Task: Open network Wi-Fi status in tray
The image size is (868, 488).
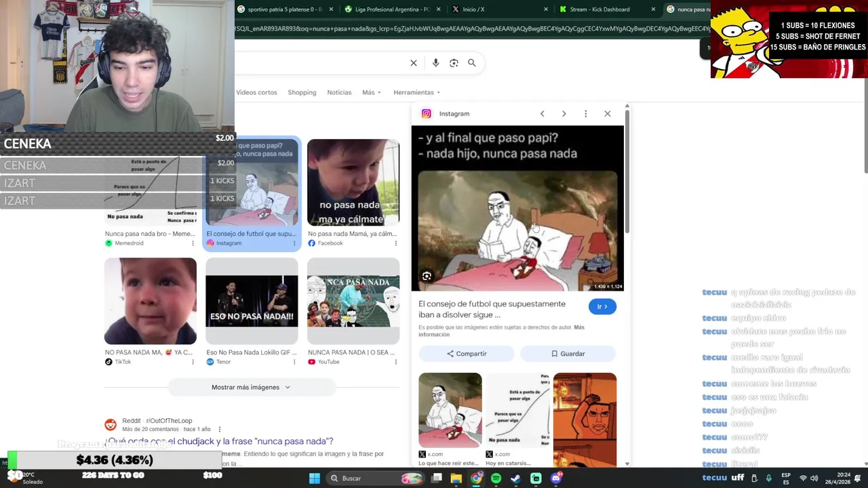Action: [x=803, y=479]
